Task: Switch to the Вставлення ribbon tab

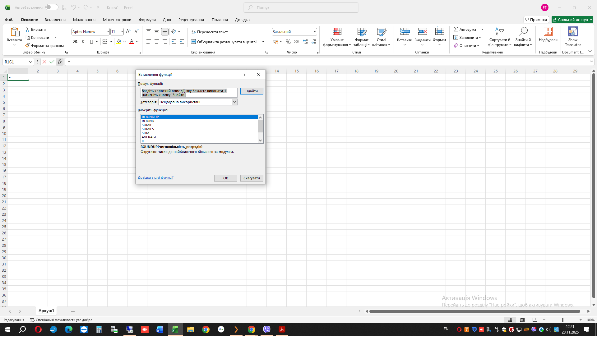Action: click(x=55, y=20)
